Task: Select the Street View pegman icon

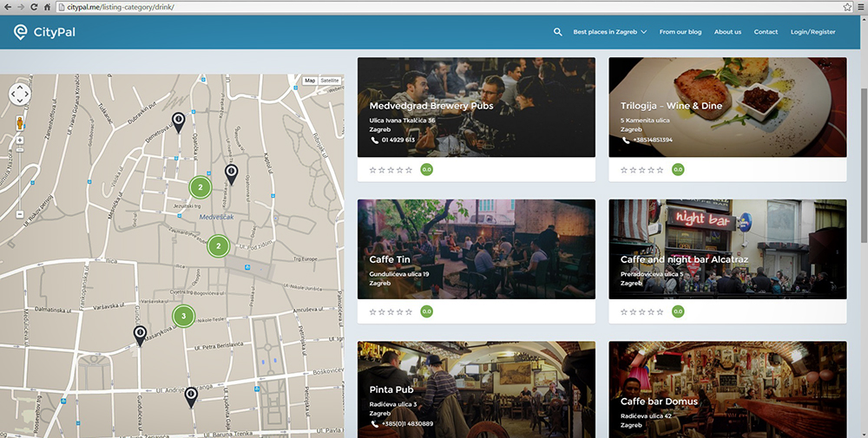Action: [x=19, y=123]
